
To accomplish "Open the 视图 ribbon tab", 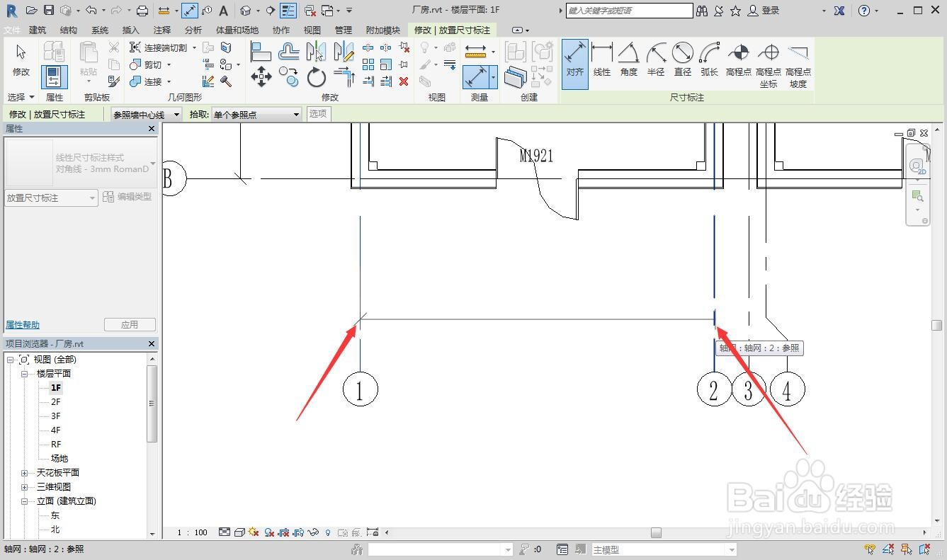I will (x=312, y=30).
